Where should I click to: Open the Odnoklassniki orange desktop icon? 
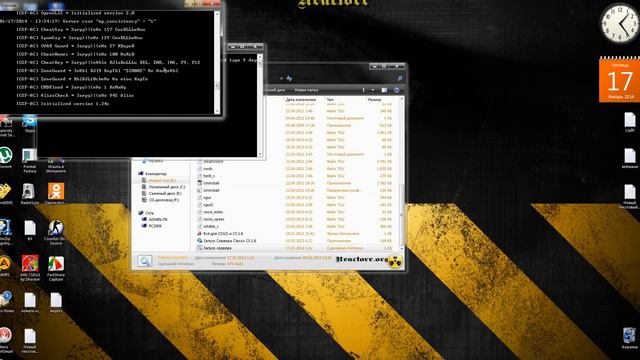tap(56, 193)
